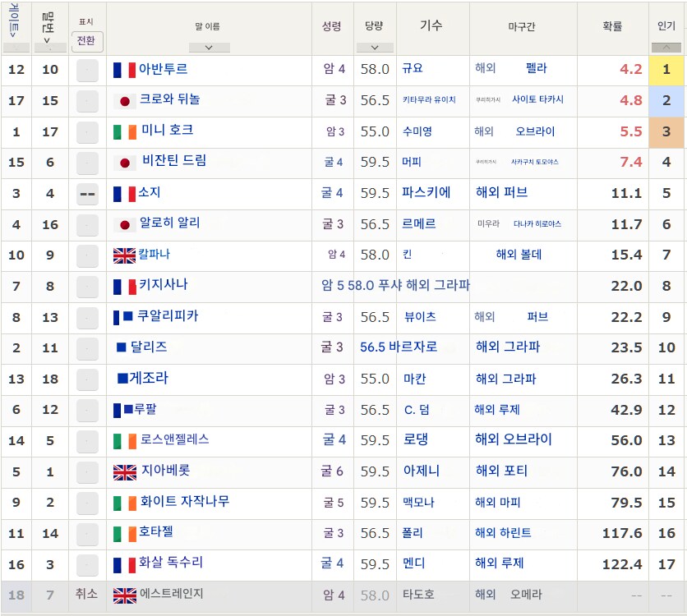Click the French flag beside 화살 독수리
The height and width of the screenshot is (616, 687).
pyautogui.click(x=123, y=564)
